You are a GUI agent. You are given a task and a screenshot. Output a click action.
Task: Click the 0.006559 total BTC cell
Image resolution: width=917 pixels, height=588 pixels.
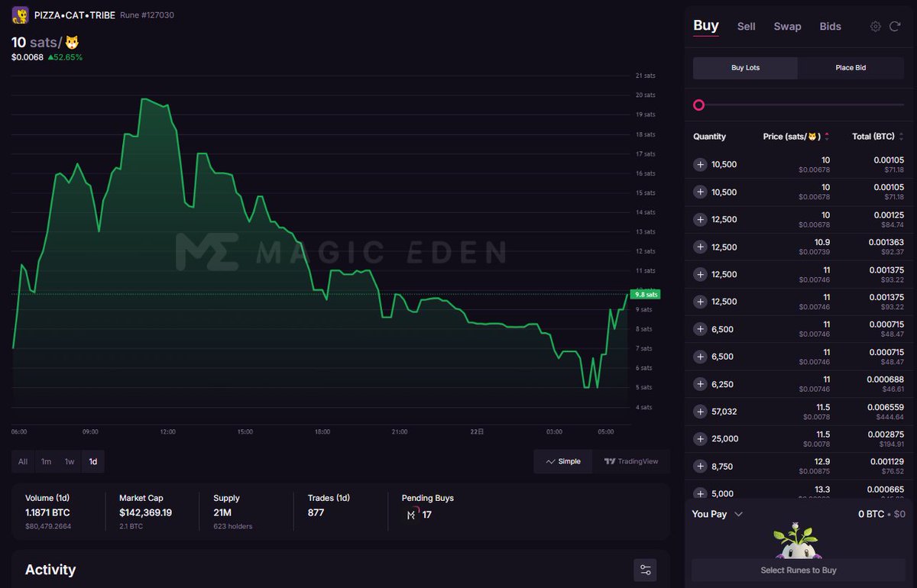tap(886, 408)
